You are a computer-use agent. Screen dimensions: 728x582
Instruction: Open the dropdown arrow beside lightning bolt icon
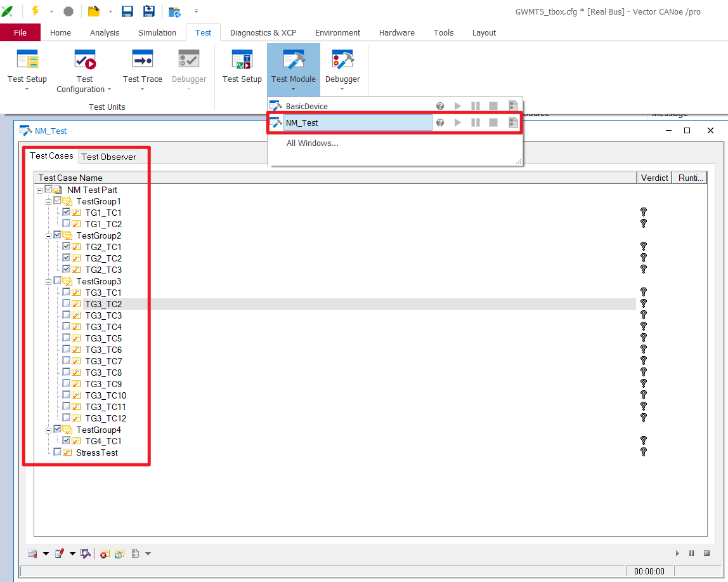point(51,11)
